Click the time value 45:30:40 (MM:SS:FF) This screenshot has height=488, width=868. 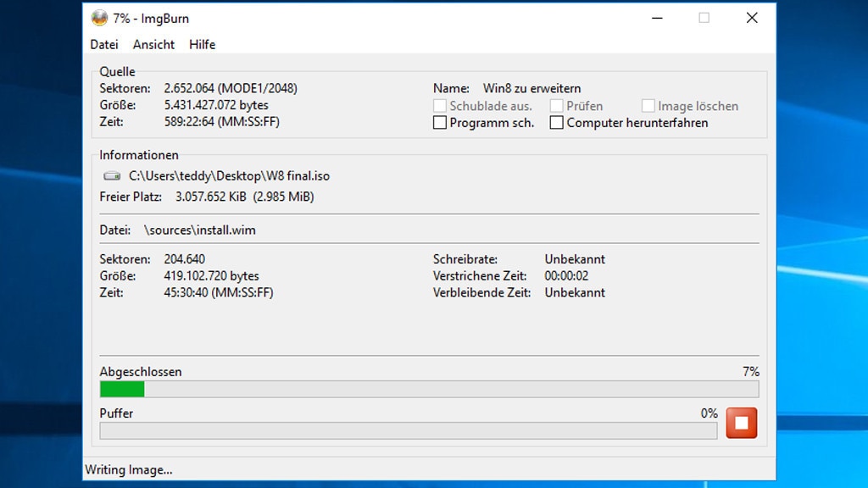pos(219,292)
